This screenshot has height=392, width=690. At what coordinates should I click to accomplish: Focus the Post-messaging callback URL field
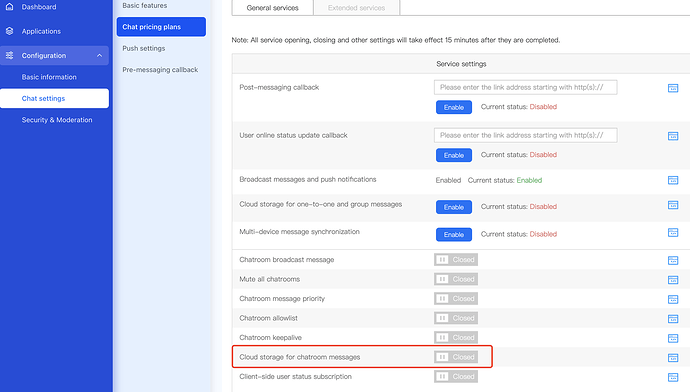[x=525, y=87]
